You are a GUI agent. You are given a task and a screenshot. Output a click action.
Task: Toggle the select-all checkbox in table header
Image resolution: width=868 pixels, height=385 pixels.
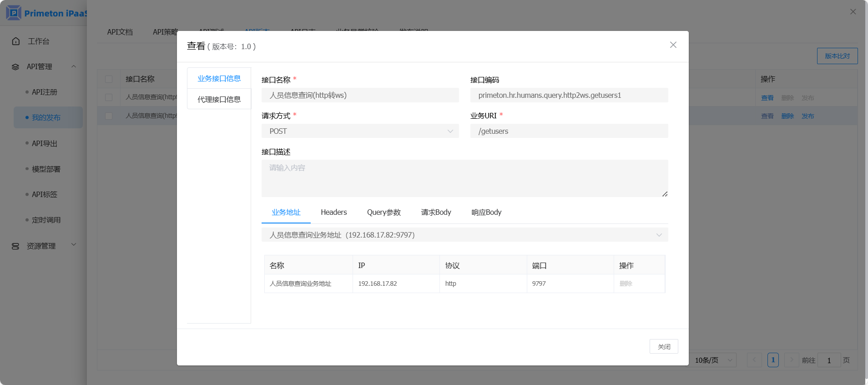(x=109, y=79)
